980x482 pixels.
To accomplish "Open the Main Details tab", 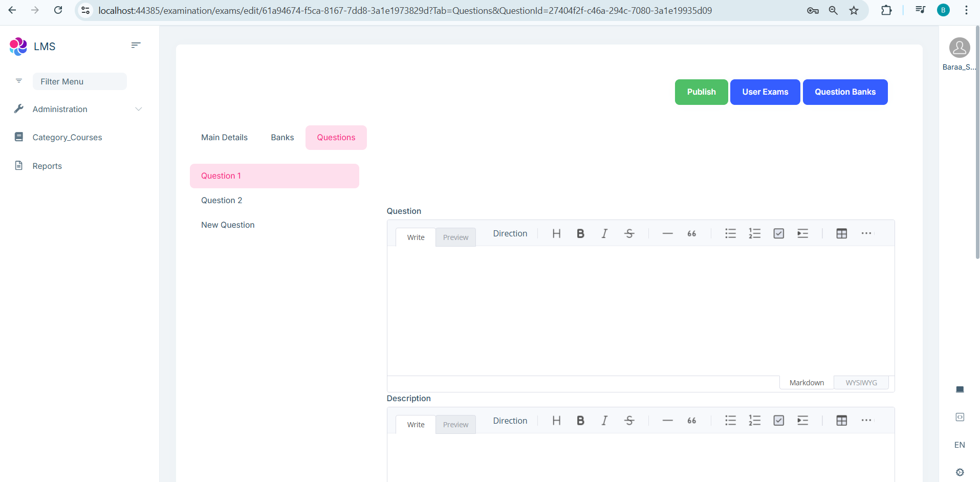I will point(224,137).
